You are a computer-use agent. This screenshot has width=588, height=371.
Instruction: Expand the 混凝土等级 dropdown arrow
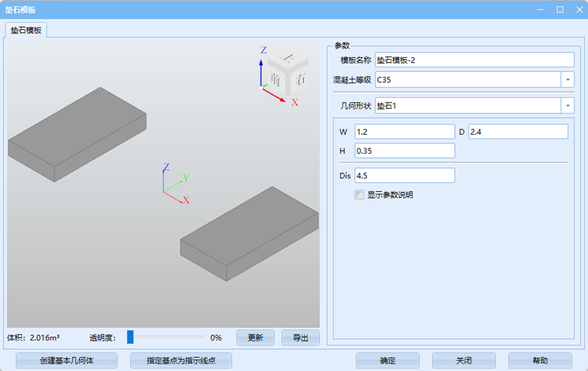pos(568,79)
